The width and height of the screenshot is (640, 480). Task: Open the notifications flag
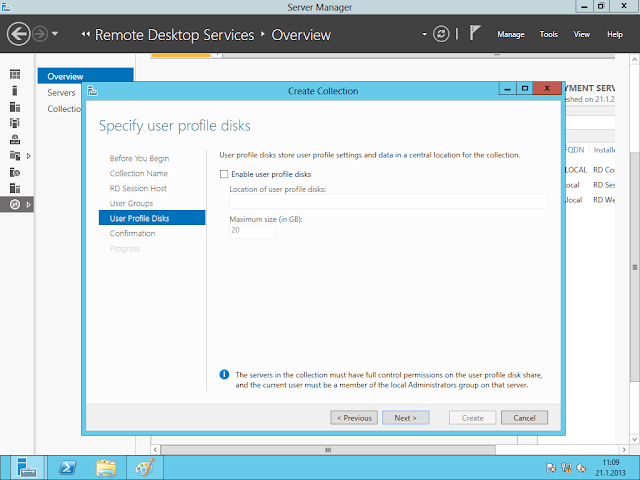click(x=476, y=33)
